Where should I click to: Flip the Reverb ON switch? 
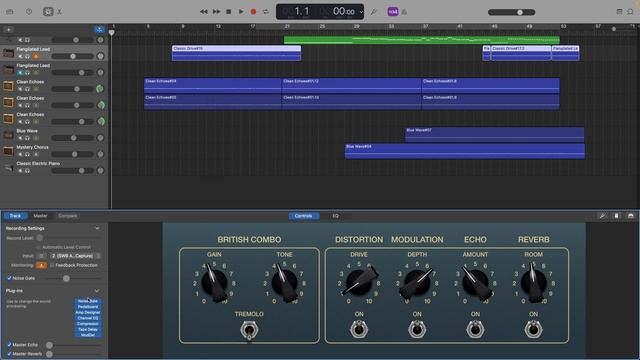click(x=533, y=329)
